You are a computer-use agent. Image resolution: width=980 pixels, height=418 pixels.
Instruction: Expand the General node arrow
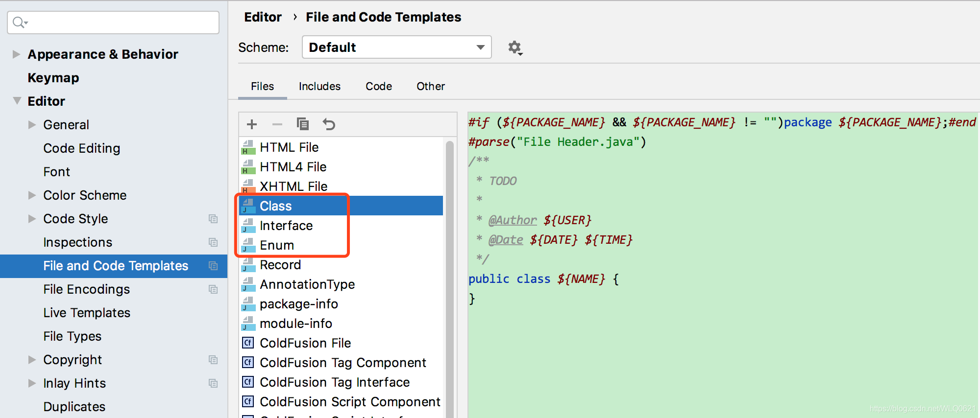[32, 125]
